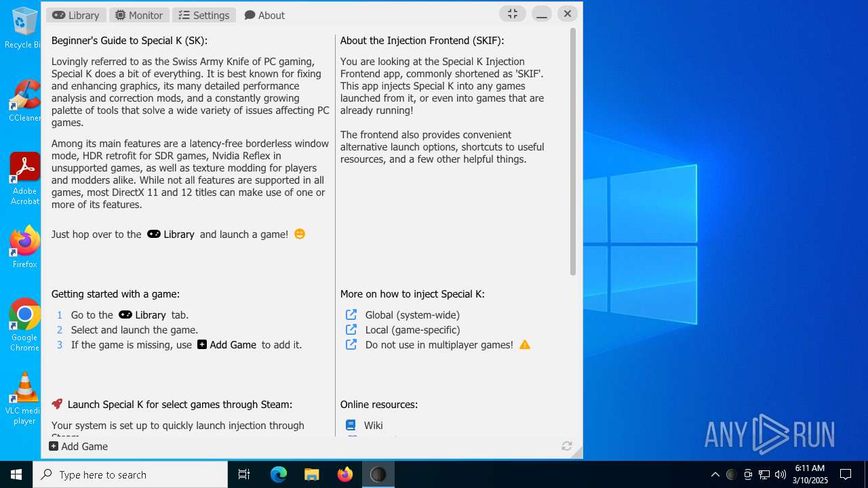Screen dimensions: 868x488
Task: Click Special K taskbar app icon
Action: (378, 474)
